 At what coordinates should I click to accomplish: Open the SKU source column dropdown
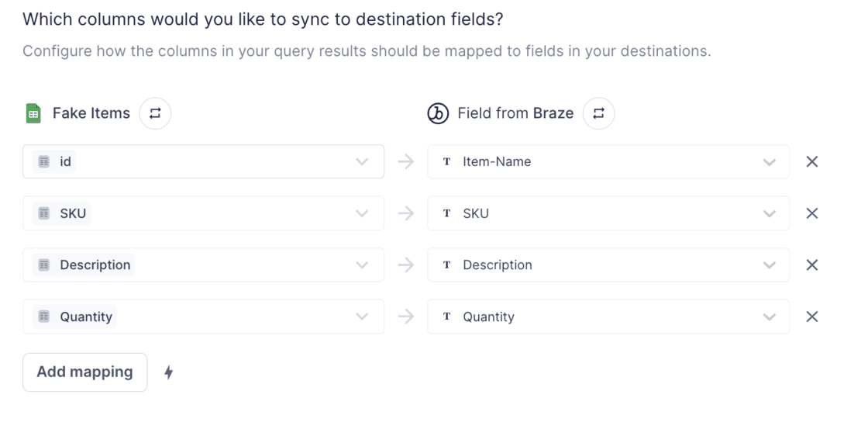(x=361, y=213)
